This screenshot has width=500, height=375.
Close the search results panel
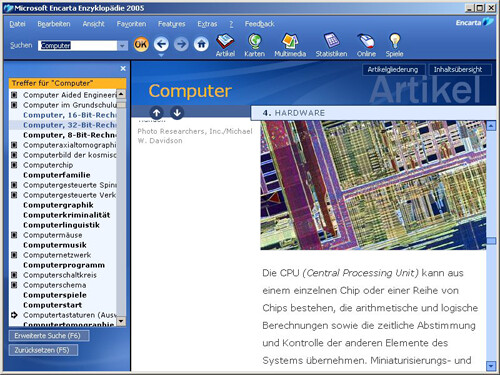(x=123, y=68)
